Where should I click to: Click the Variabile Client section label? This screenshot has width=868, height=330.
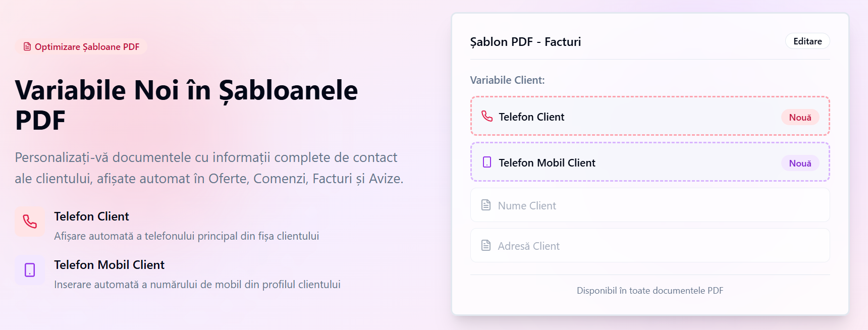(507, 80)
